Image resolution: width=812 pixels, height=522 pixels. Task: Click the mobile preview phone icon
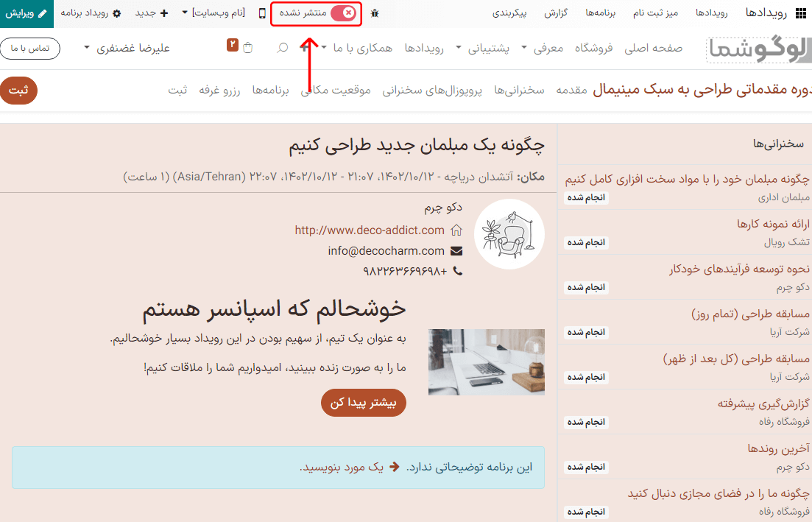[x=263, y=13]
